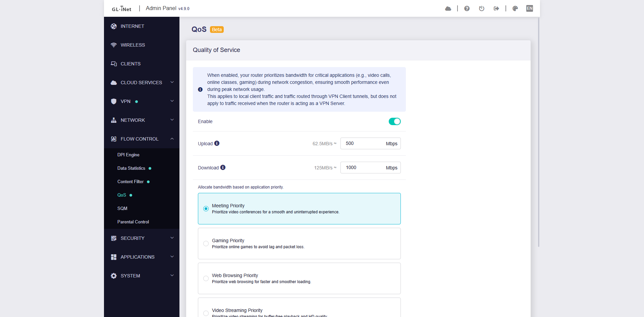Screen dimensions: 644x317
Task: Open the help question mark icon
Action: click(467, 9)
